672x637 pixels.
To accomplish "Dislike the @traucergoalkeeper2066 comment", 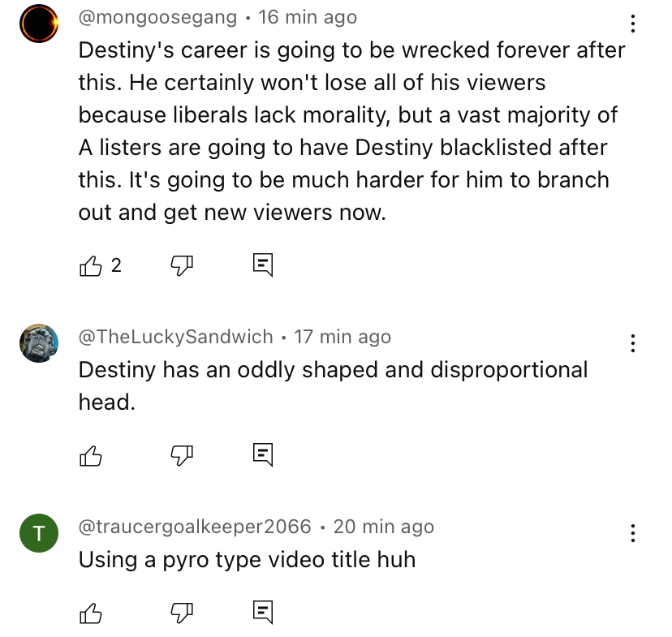I will pyautogui.click(x=182, y=613).
